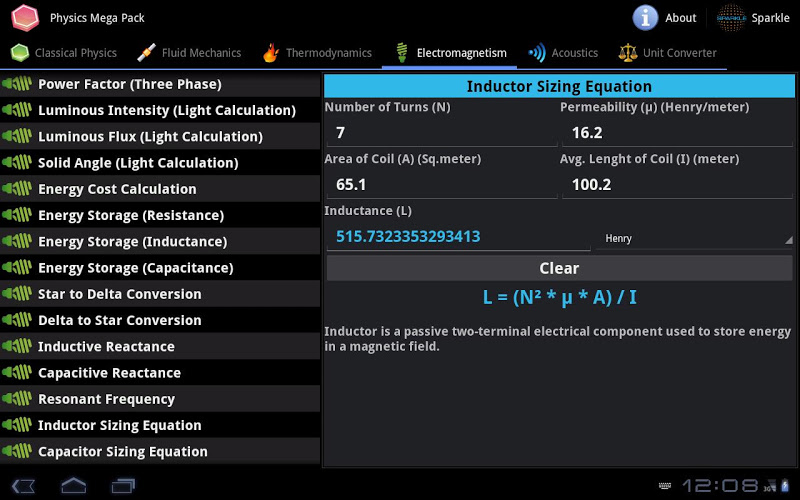Tap the Thermodynamics flame icon
Viewport: 800px width, 500px height.
(x=271, y=53)
